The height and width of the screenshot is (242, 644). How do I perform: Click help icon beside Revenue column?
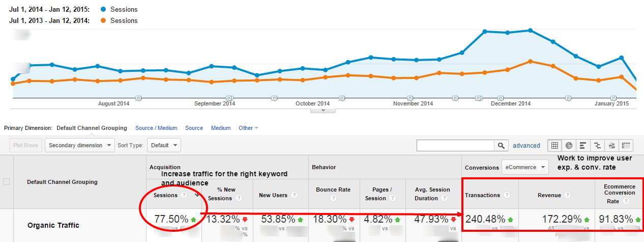(567, 195)
